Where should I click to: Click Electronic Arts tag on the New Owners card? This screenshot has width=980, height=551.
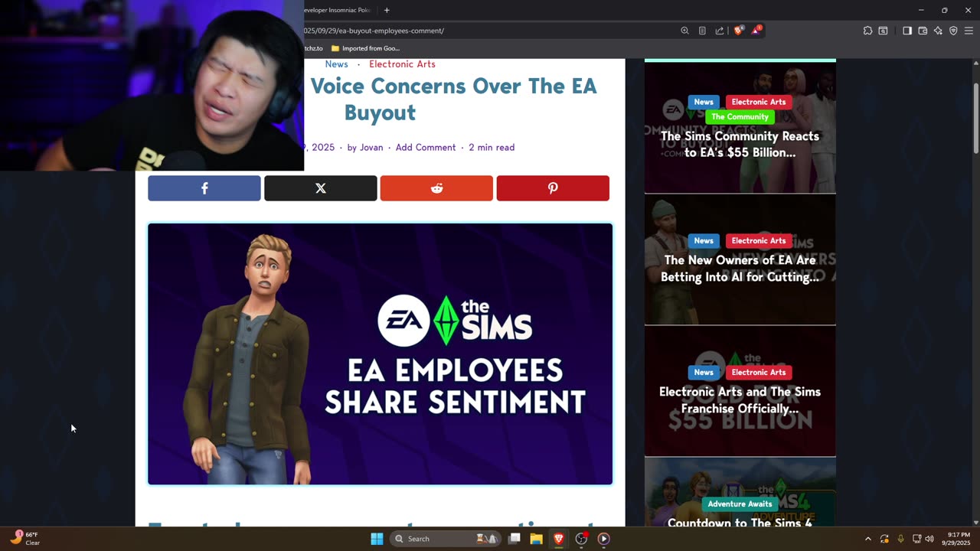tap(759, 240)
